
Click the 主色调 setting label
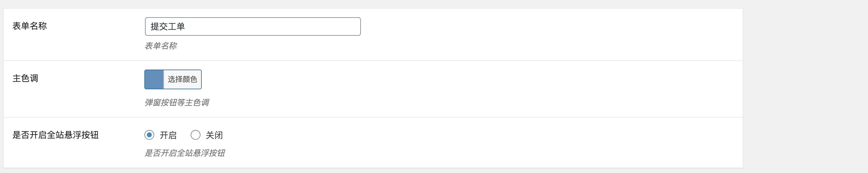pos(25,78)
